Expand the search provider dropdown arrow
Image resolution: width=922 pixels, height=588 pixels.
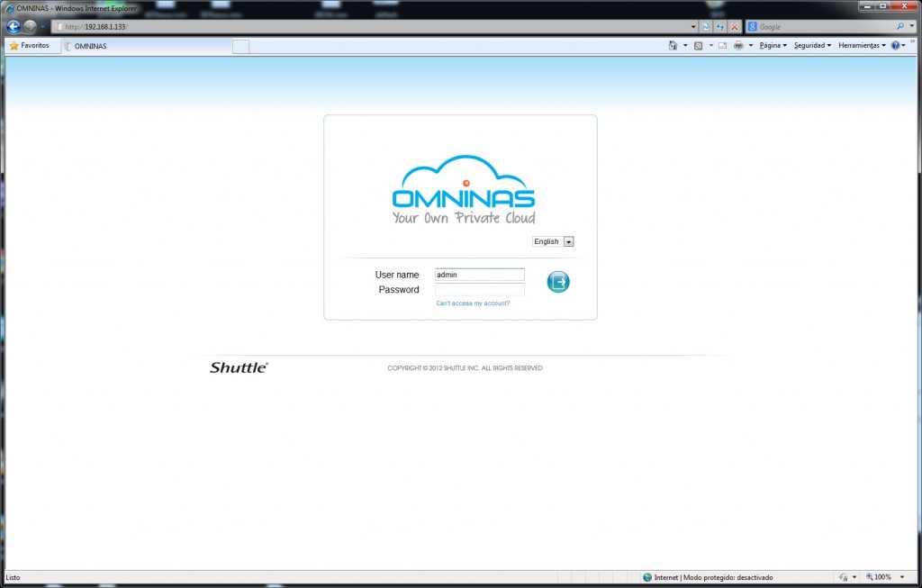pyautogui.click(x=912, y=26)
